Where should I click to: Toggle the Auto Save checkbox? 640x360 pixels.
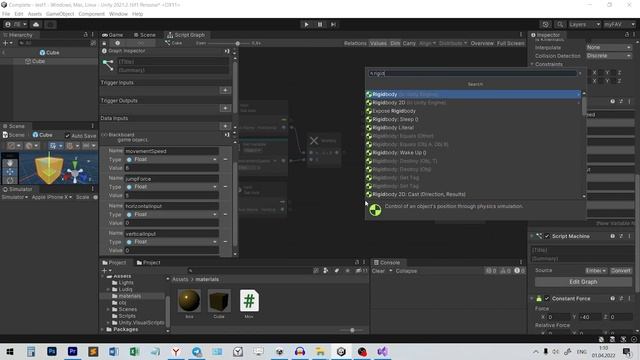pyautogui.click(x=67, y=136)
